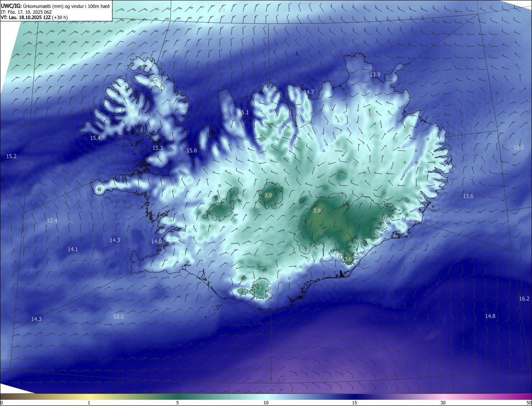This screenshot has height=406, width=532.
Task: Click the 0 tick on the color scale
Action: 1,403
